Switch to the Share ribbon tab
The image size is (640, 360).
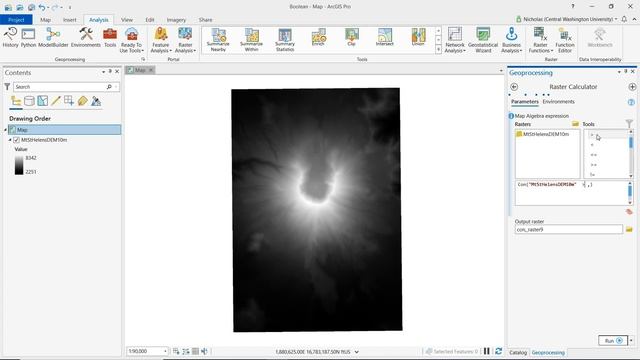pyautogui.click(x=205, y=20)
